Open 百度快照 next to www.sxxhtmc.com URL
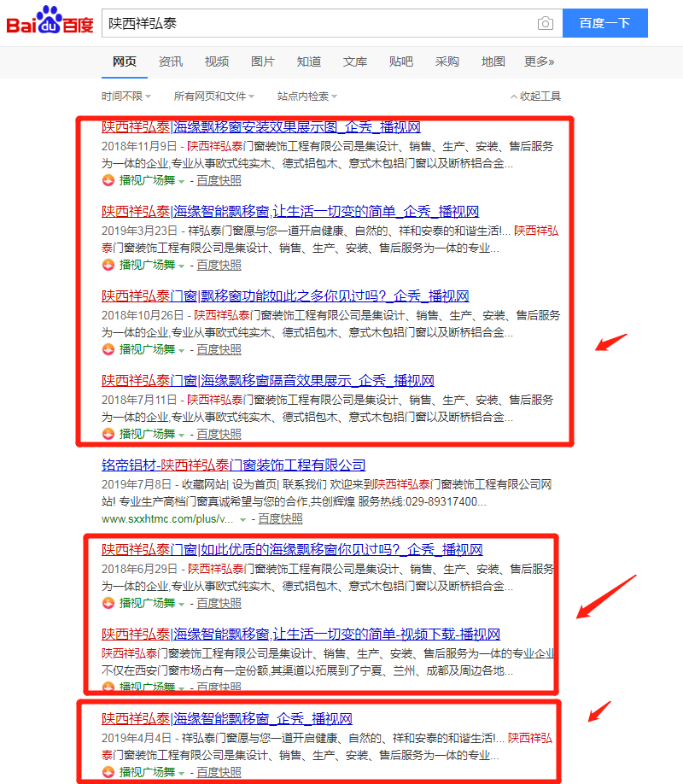 281,519
